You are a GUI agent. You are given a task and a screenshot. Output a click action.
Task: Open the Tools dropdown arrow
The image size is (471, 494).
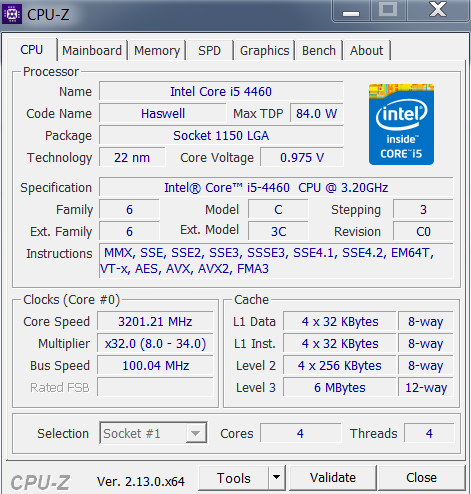click(276, 478)
